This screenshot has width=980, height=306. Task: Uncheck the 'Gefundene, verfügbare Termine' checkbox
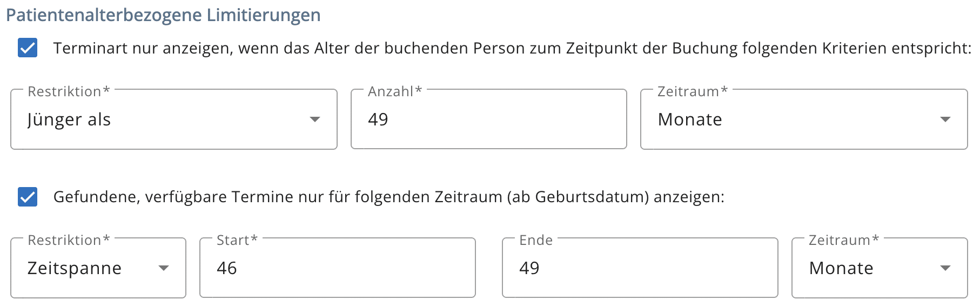click(x=28, y=197)
